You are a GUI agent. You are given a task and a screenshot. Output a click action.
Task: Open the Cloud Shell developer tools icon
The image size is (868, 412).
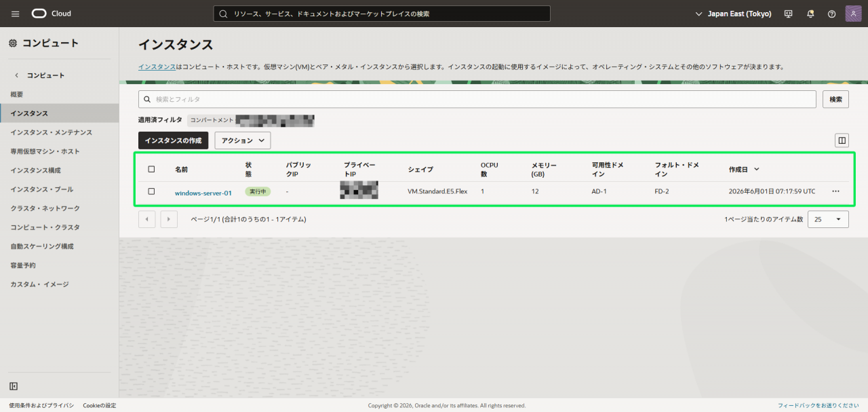(x=788, y=14)
